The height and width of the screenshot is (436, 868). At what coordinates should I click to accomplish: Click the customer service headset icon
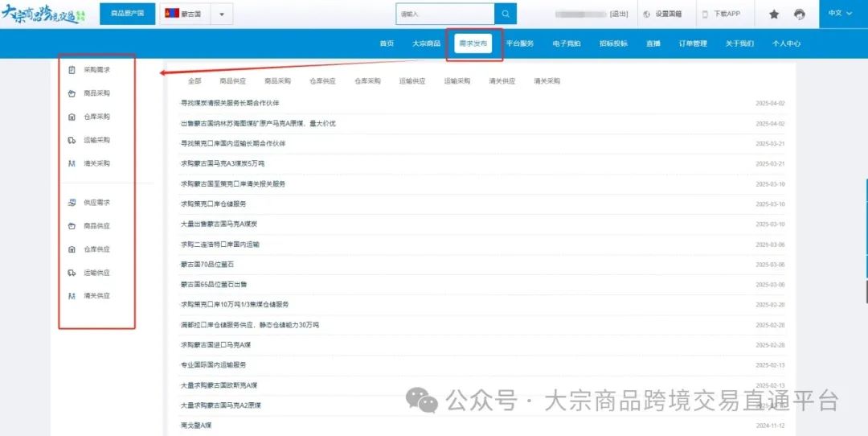click(799, 14)
